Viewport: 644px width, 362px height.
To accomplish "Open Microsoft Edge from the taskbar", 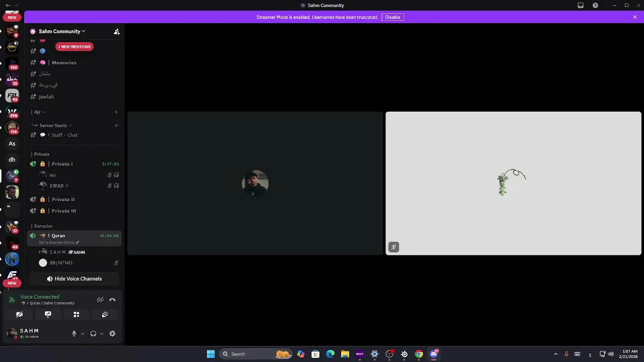I will coord(330,354).
